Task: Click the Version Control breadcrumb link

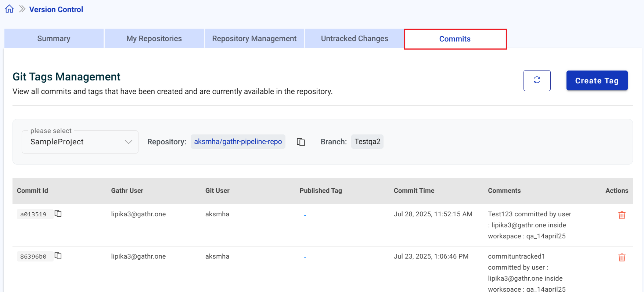Action: point(56,10)
